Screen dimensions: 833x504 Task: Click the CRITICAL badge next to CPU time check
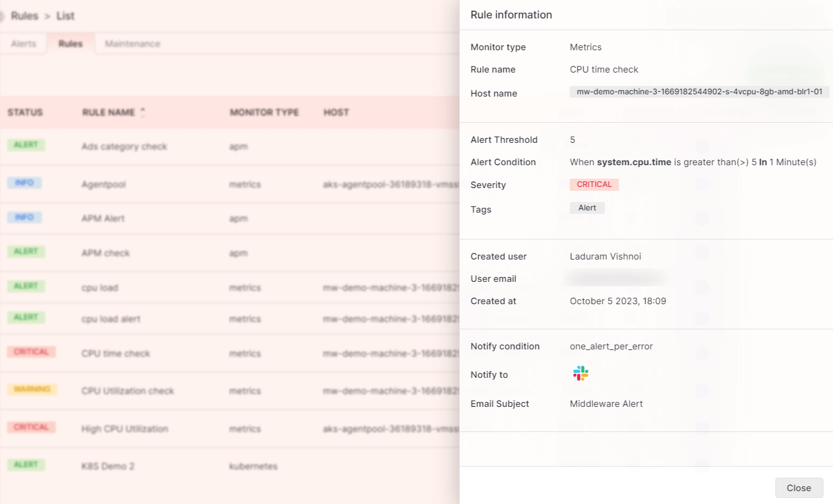32,351
